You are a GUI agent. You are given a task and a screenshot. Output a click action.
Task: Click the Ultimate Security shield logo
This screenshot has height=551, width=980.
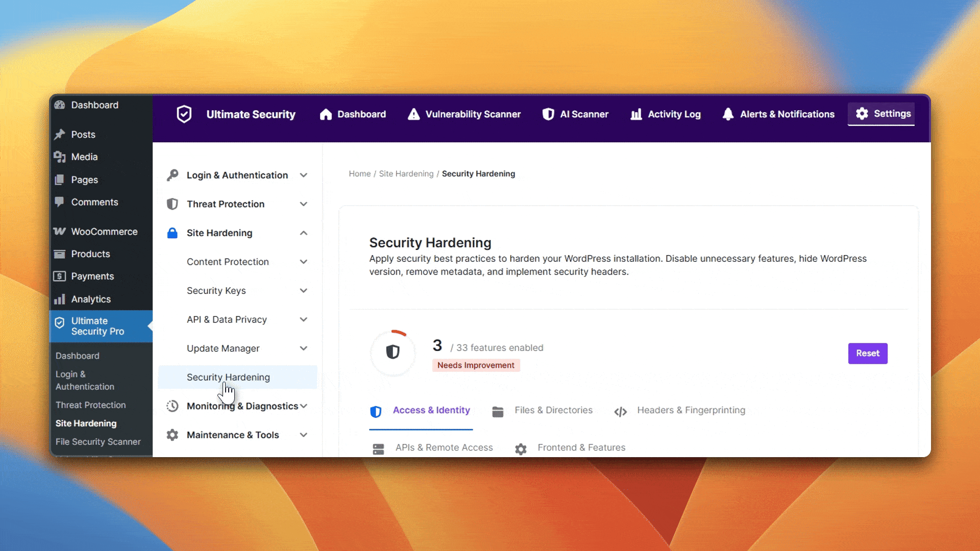(x=184, y=114)
